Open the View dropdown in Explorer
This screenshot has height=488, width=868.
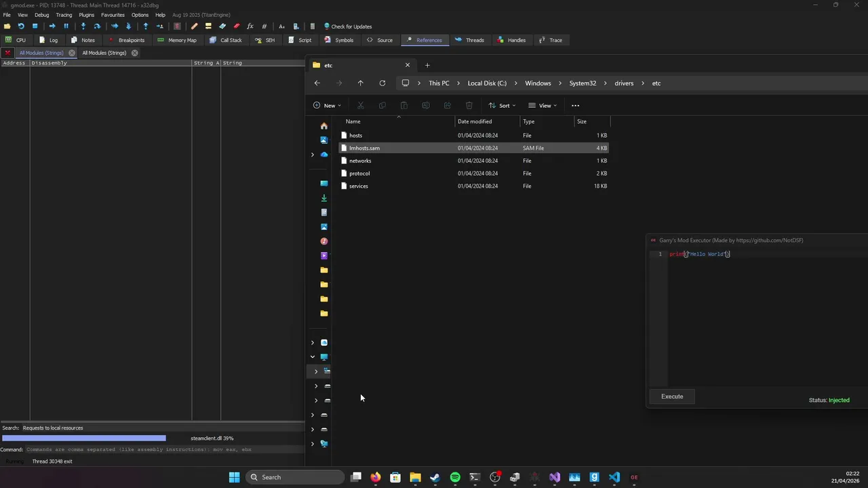click(x=542, y=105)
